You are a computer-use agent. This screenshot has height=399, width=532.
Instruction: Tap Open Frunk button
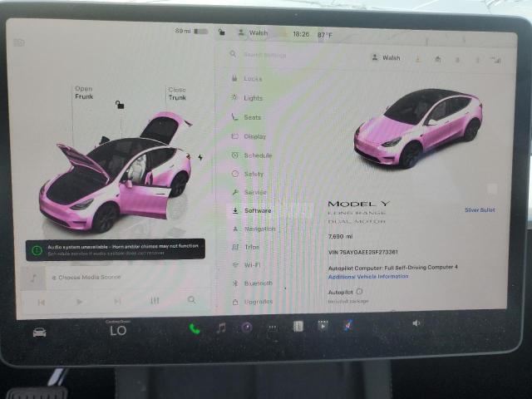coord(84,92)
